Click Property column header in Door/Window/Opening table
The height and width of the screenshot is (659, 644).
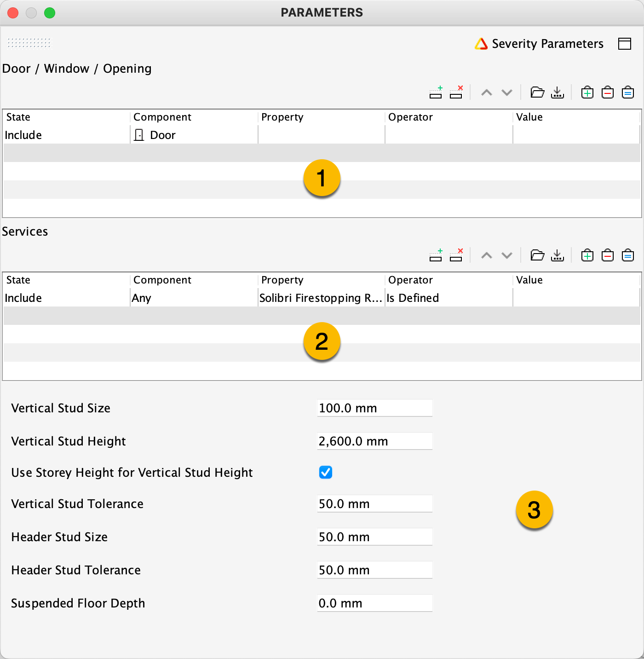pyautogui.click(x=322, y=117)
